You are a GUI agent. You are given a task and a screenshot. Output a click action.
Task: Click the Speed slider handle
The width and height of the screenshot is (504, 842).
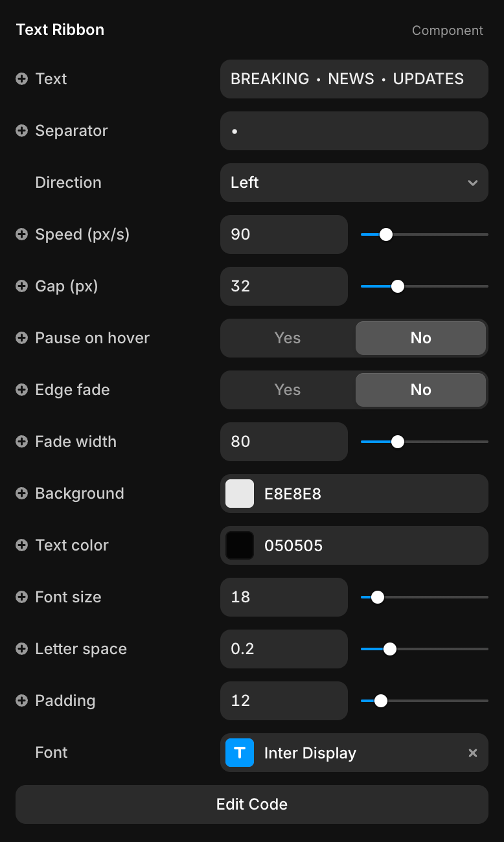click(386, 234)
